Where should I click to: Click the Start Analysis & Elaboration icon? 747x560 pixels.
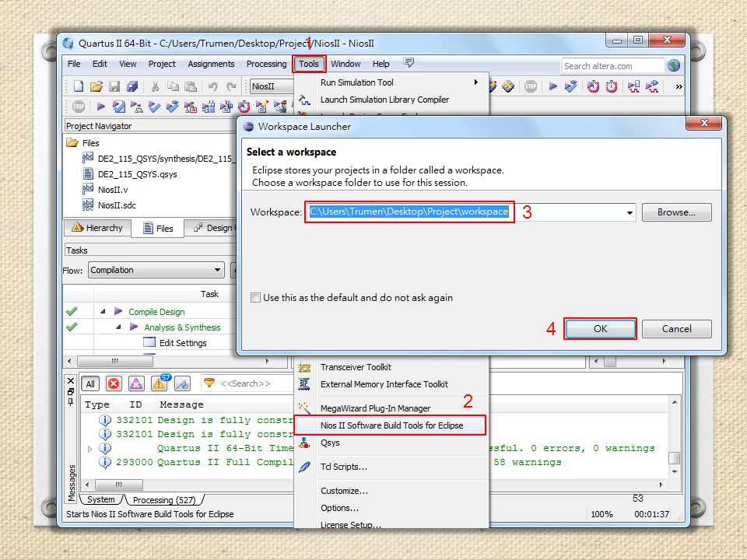tap(137, 107)
